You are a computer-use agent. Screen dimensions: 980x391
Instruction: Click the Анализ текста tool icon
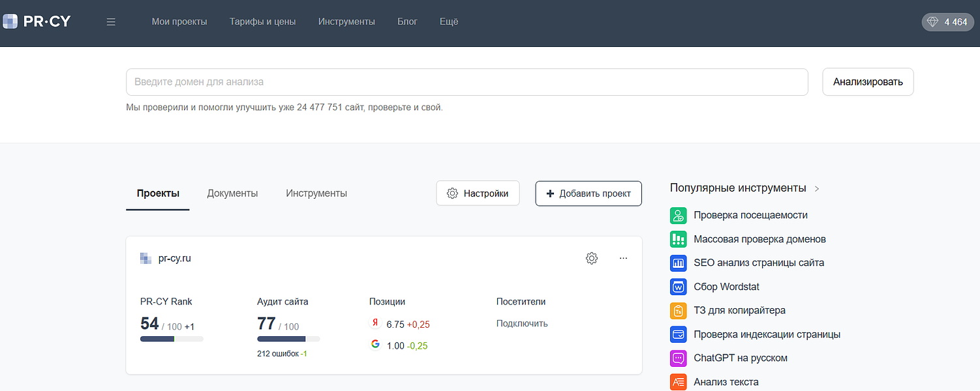pyautogui.click(x=679, y=382)
